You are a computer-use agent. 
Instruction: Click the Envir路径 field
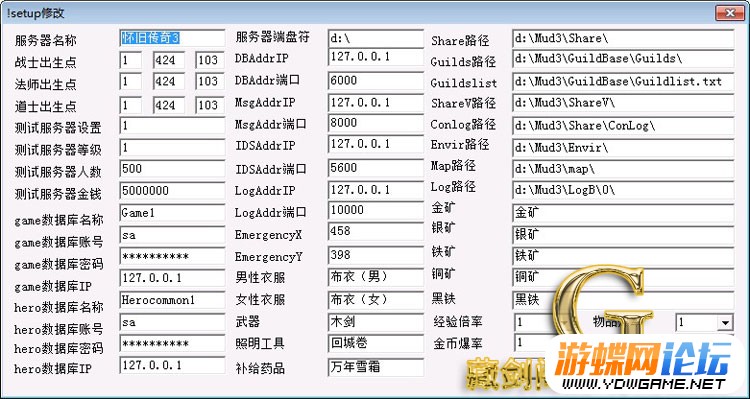tap(623, 148)
